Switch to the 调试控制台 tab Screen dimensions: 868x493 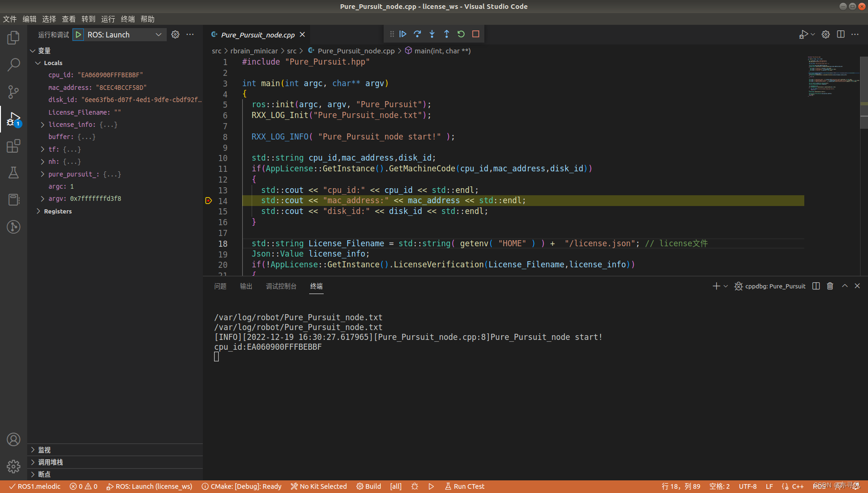click(x=281, y=286)
